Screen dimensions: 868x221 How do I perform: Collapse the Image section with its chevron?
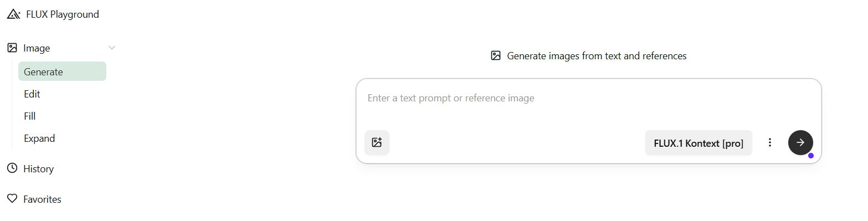pyautogui.click(x=112, y=48)
